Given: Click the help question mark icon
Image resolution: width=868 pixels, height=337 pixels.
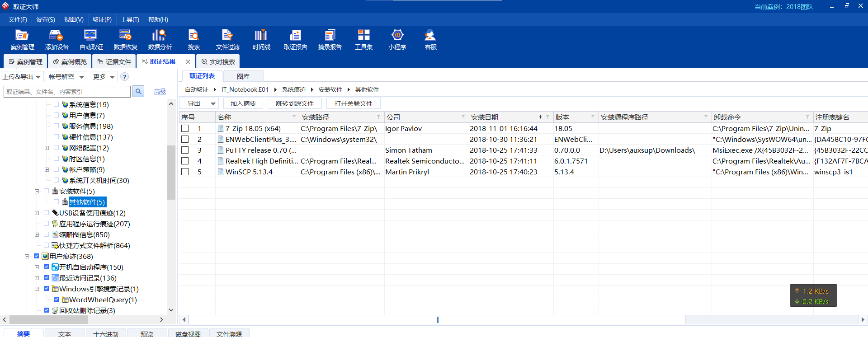Looking at the screenshot, I should 125,77.
